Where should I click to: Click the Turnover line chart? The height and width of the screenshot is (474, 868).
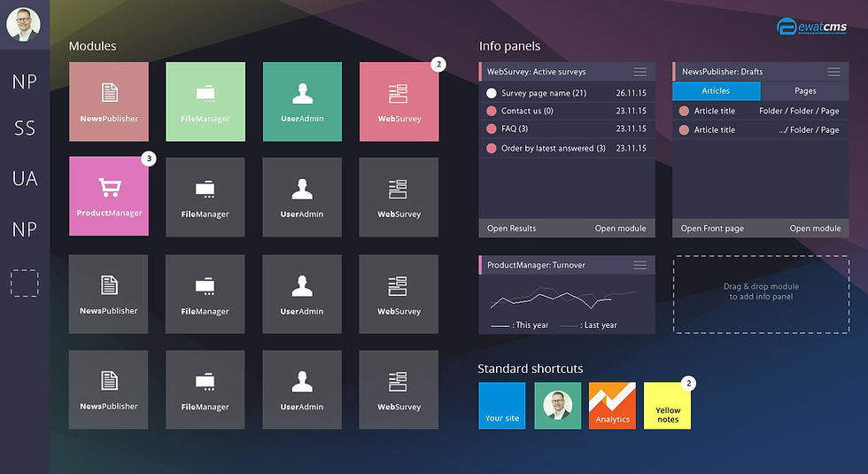[x=562, y=298]
